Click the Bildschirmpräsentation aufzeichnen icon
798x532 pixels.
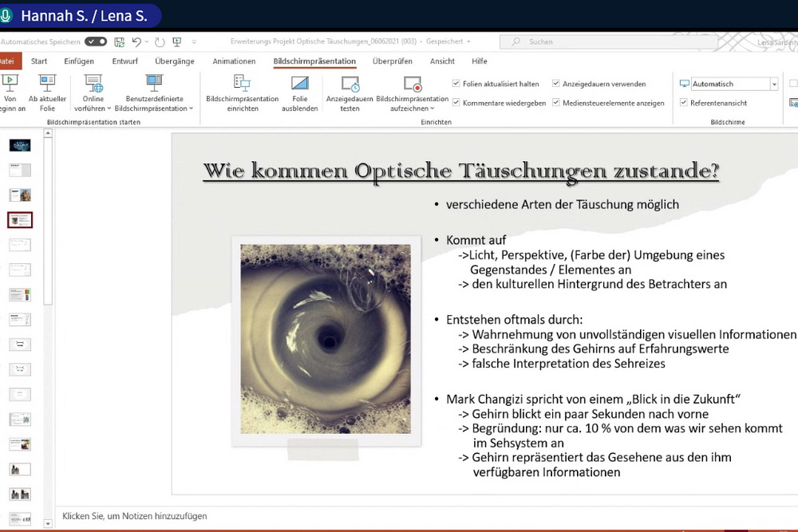click(412, 83)
